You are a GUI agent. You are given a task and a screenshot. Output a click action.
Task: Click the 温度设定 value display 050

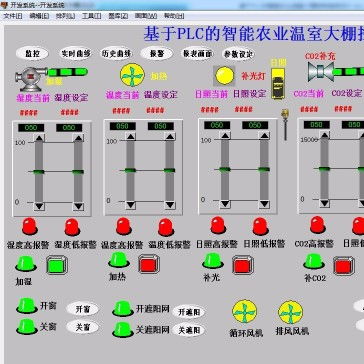coord(161,126)
